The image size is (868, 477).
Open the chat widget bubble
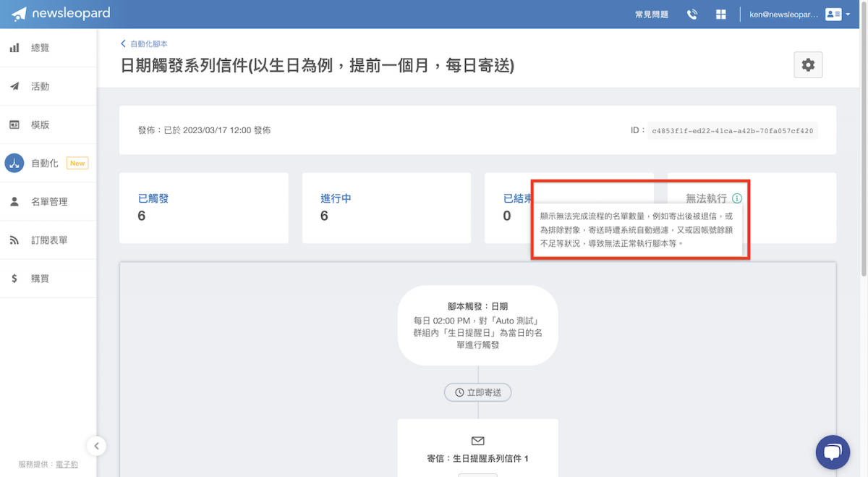tap(833, 452)
